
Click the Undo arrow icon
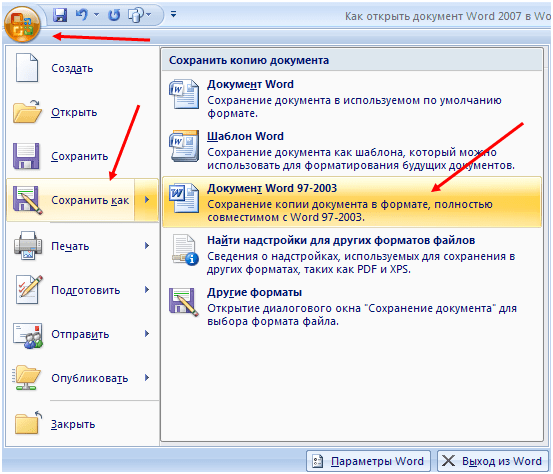tap(82, 15)
